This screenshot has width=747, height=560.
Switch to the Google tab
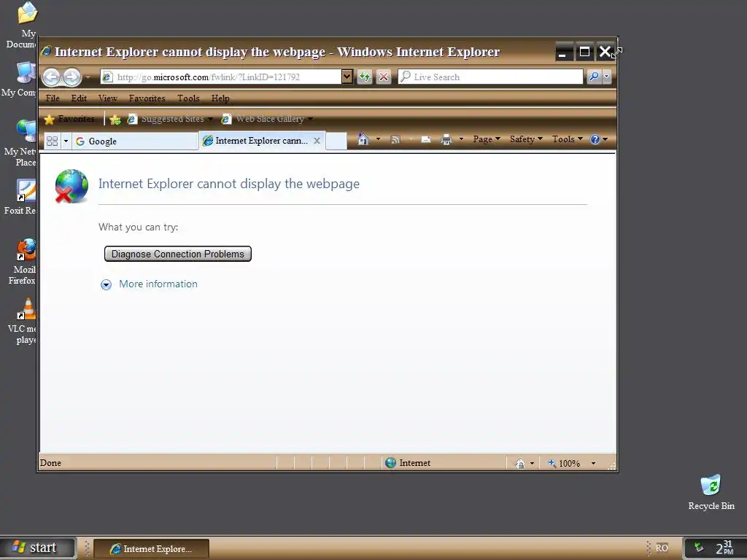tap(135, 141)
